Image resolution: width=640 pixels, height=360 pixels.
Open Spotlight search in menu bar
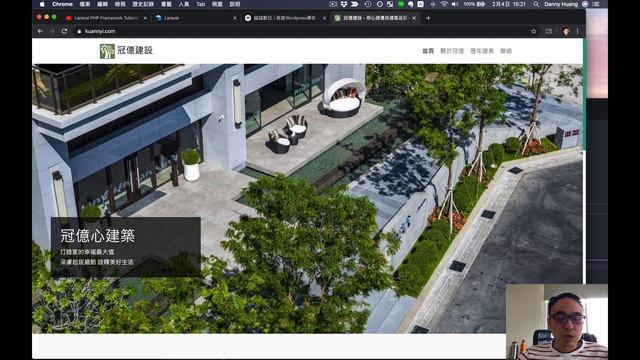coord(536,4)
